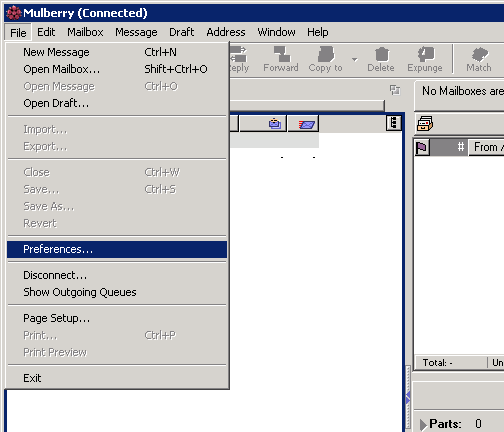Expand the Parts disclosure triangle
Viewport: 504px width, 432px height.
423,425
